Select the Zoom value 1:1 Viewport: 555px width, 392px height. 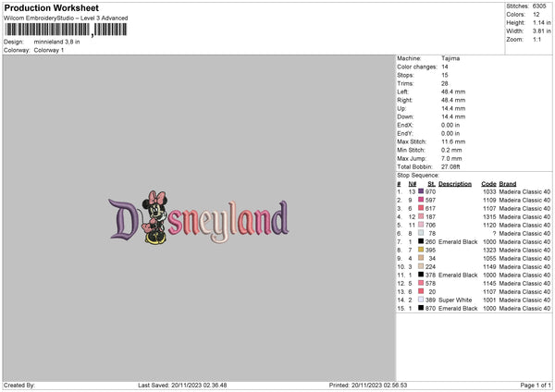click(536, 39)
